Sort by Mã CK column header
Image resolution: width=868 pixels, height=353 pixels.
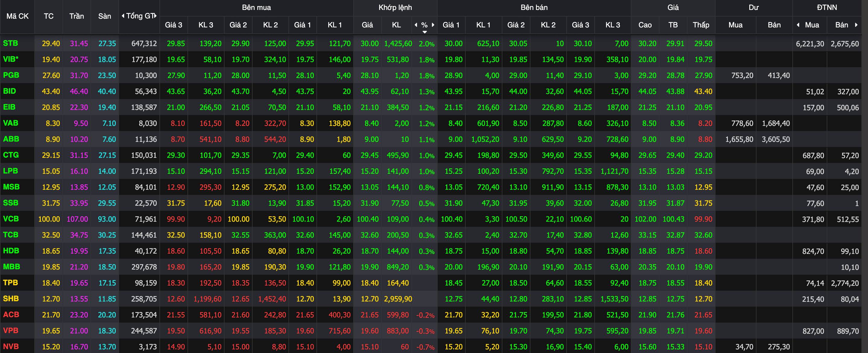click(x=17, y=16)
